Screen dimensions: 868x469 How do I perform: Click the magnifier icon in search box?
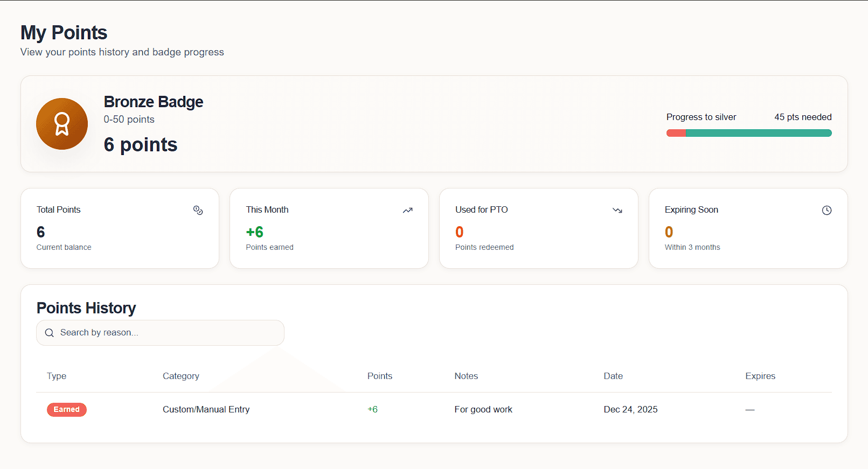click(x=50, y=333)
